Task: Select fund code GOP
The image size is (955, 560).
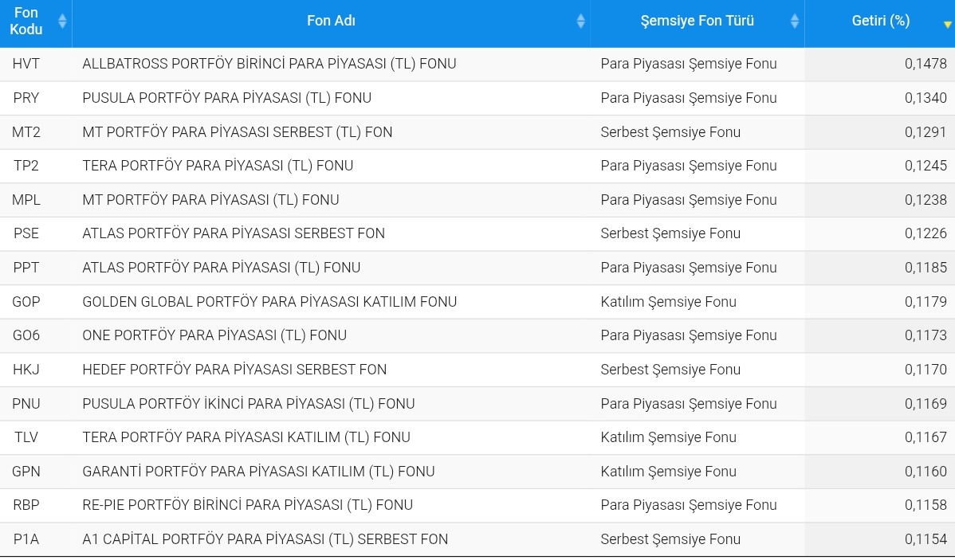Action: click(x=26, y=301)
